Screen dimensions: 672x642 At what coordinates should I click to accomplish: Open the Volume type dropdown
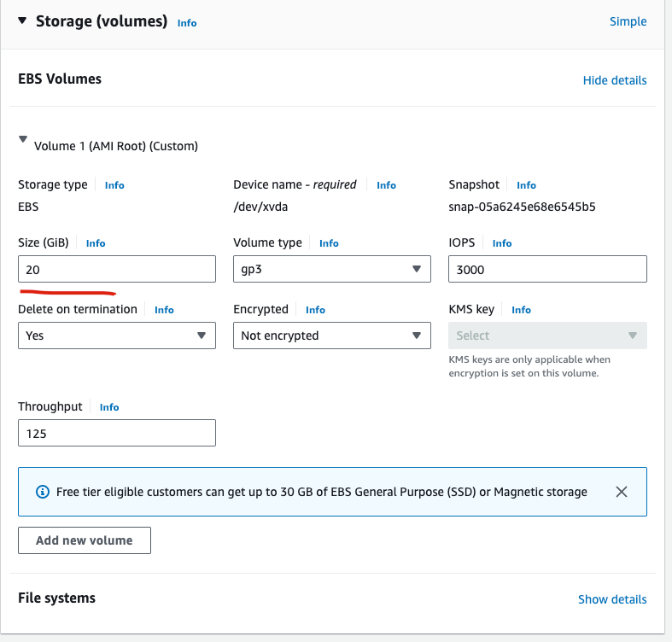pos(331,270)
